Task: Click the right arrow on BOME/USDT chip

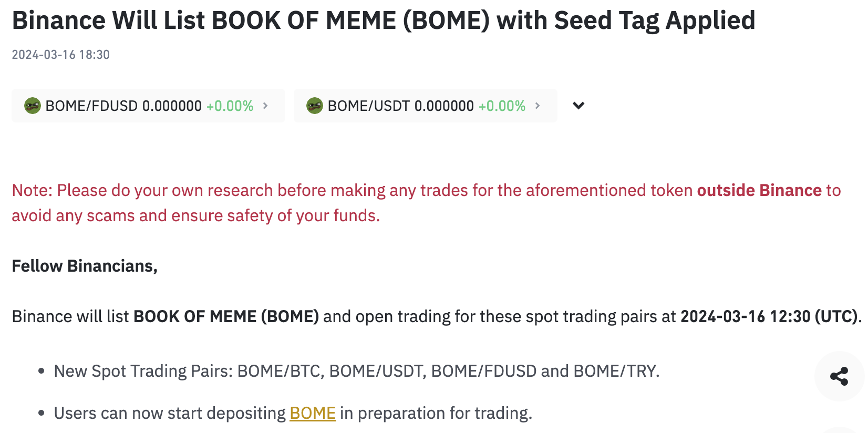Action: click(x=538, y=106)
